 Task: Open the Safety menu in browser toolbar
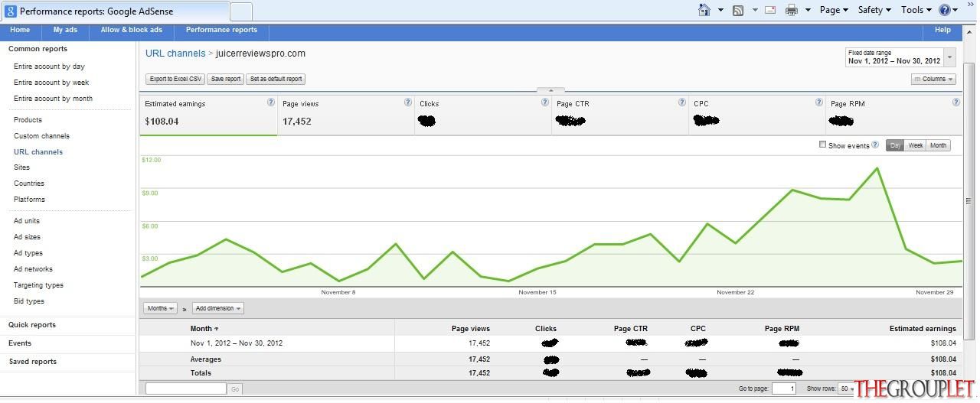pyautogui.click(x=874, y=10)
